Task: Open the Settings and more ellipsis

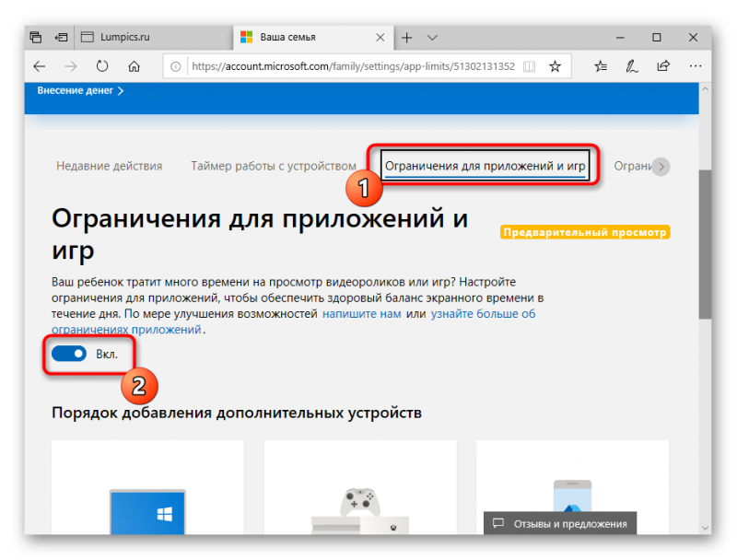Action: point(696,66)
